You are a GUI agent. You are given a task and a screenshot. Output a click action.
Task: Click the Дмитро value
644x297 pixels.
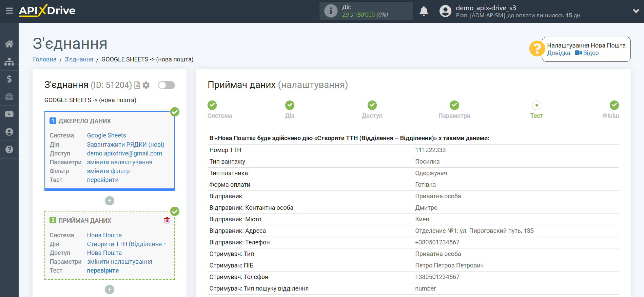[x=426, y=208]
